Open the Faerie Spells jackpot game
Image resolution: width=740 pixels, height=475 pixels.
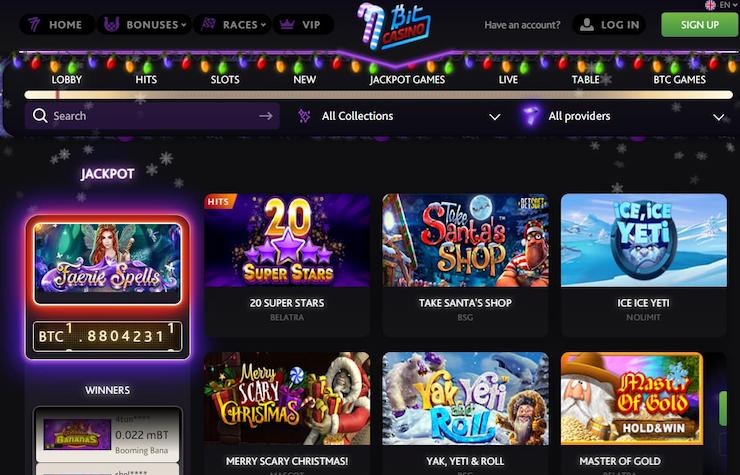(108, 263)
